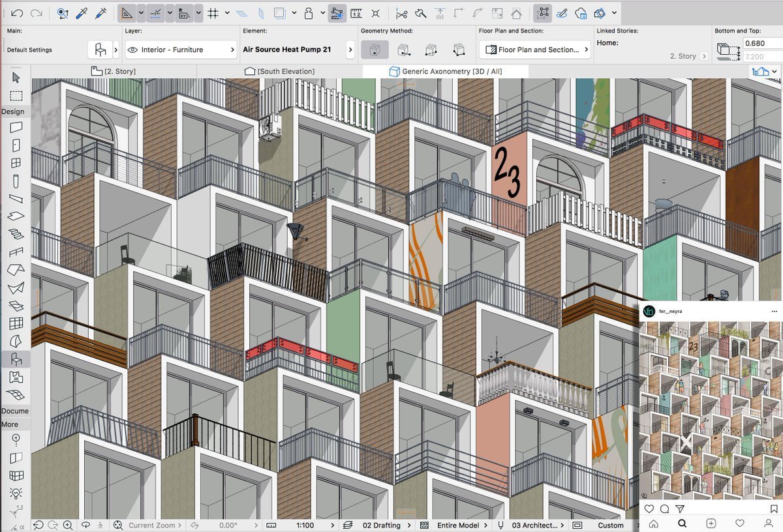The width and height of the screenshot is (783, 532).
Task: Select the Column tool
Action: tap(16, 181)
